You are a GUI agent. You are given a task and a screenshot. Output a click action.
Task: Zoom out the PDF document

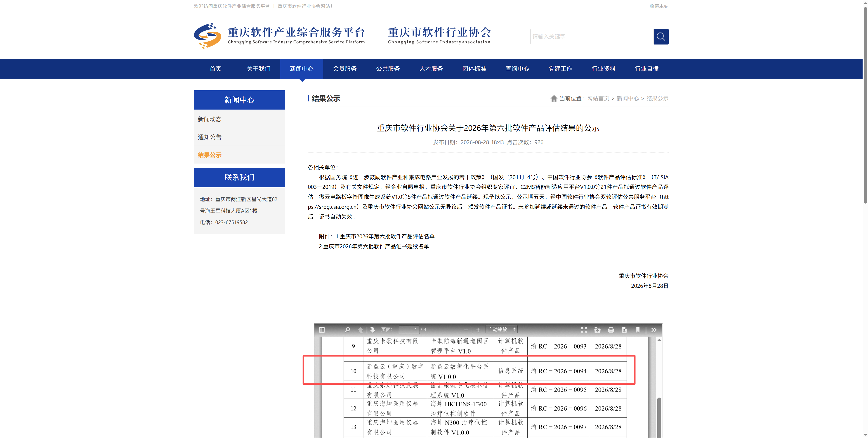[466, 330]
